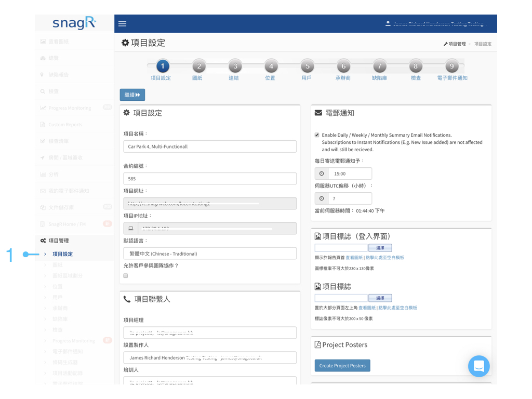This screenshot has width=532, height=399.
Task: Click 選擇 for login screen logo
Action: point(380,248)
